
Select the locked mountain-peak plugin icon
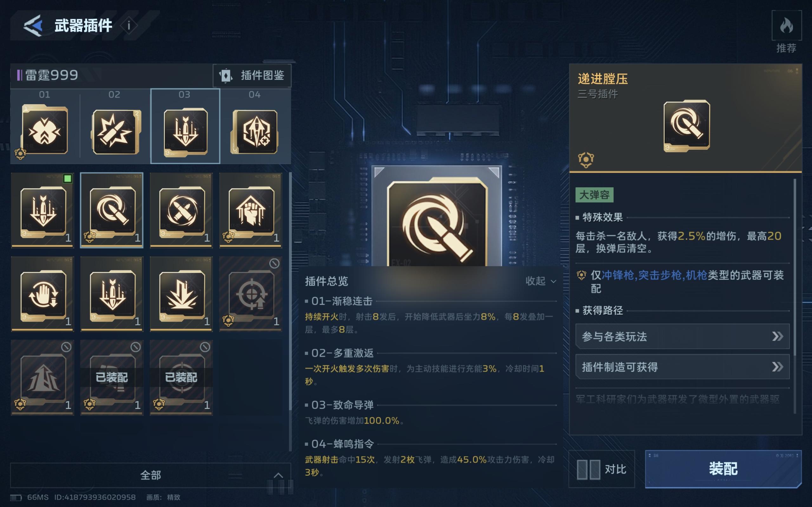pos(43,378)
